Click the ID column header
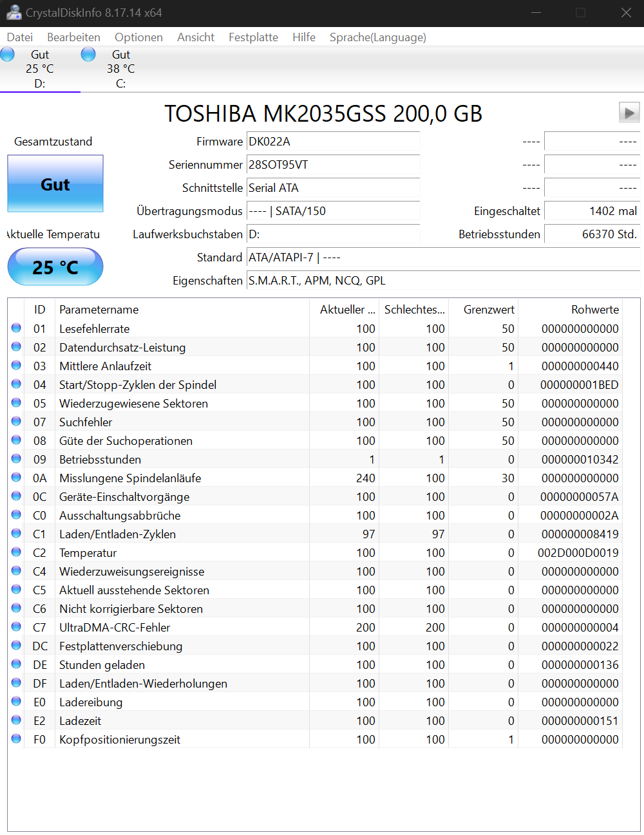Image resolution: width=644 pixels, height=835 pixels. (x=40, y=310)
